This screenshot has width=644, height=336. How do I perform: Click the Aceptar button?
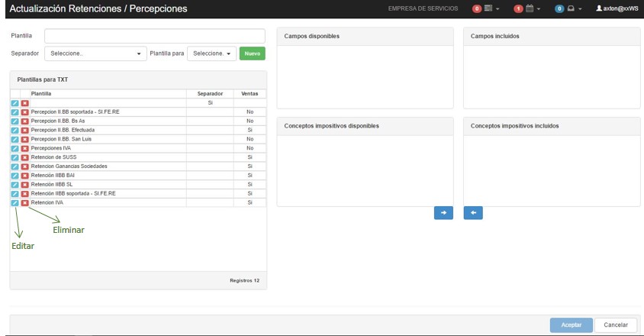coord(571,325)
